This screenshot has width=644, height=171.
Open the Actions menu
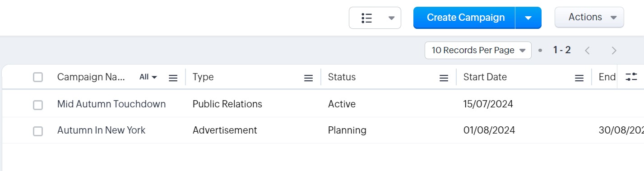[x=589, y=17]
